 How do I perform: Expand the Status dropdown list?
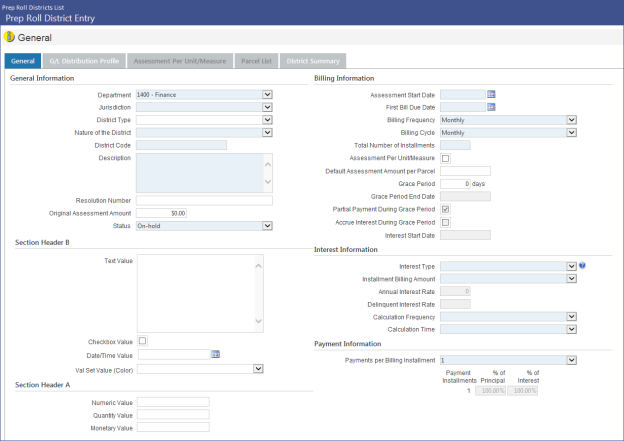[x=267, y=226]
